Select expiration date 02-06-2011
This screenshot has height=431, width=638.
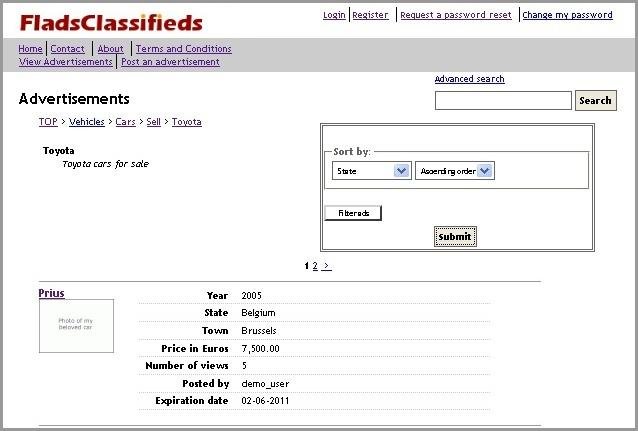click(265, 401)
